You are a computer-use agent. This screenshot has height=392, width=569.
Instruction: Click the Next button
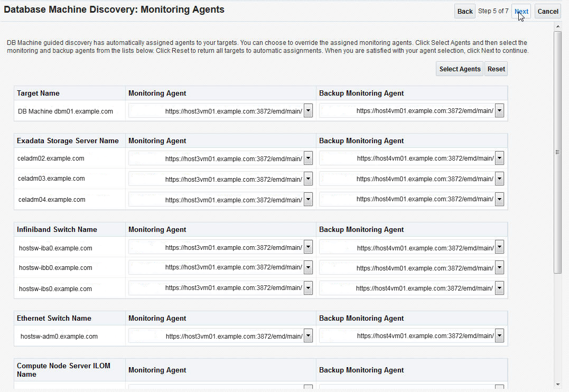(521, 11)
